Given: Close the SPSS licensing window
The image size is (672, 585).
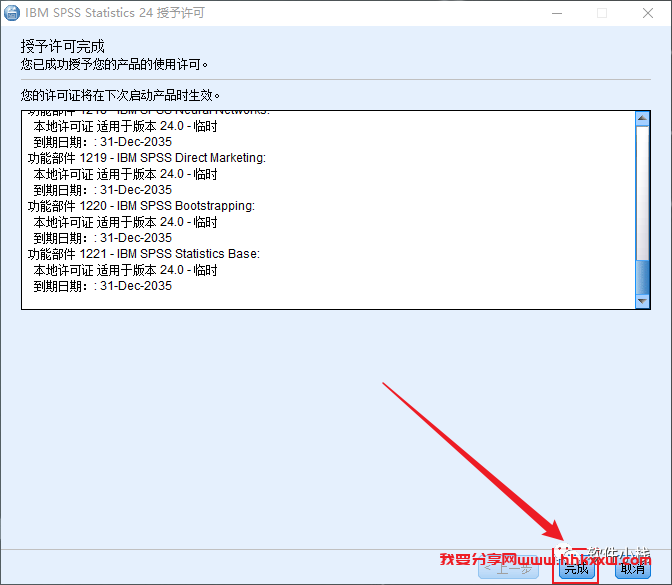Looking at the screenshot, I should pyautogui.click(x=648, y=13).
